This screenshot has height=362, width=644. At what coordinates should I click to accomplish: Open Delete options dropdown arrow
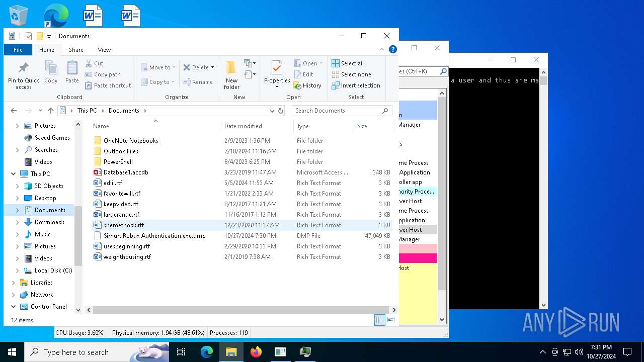[212, 67]
